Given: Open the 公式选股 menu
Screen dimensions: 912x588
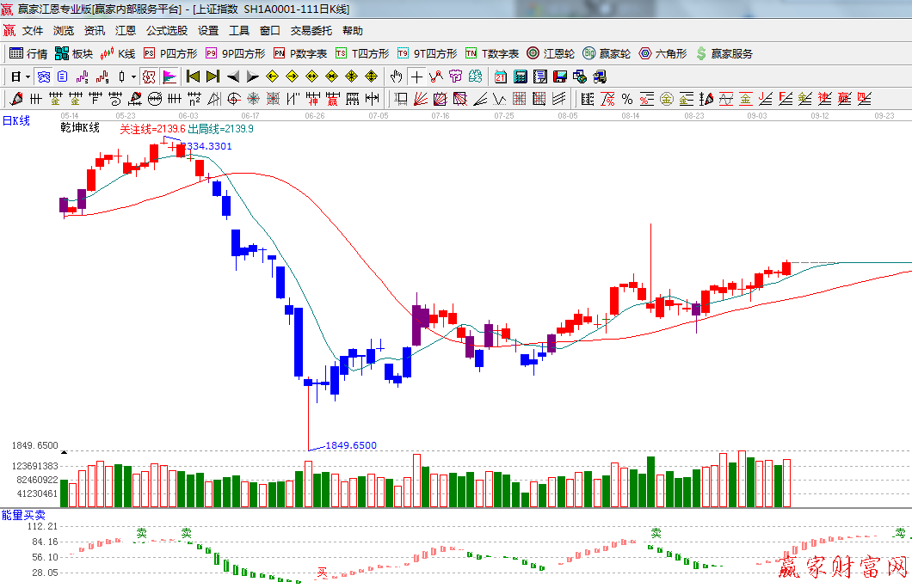Looking at the screenshot, I should click(166, 31).
